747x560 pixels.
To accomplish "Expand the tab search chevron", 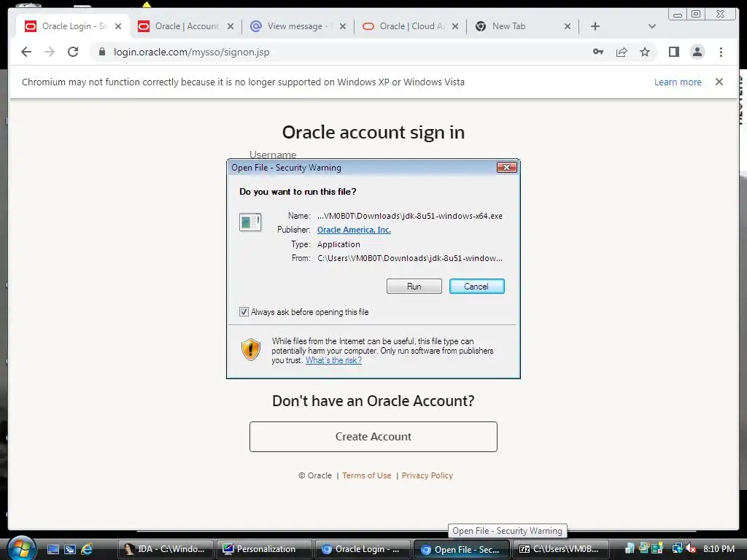I will coord(652,26).
